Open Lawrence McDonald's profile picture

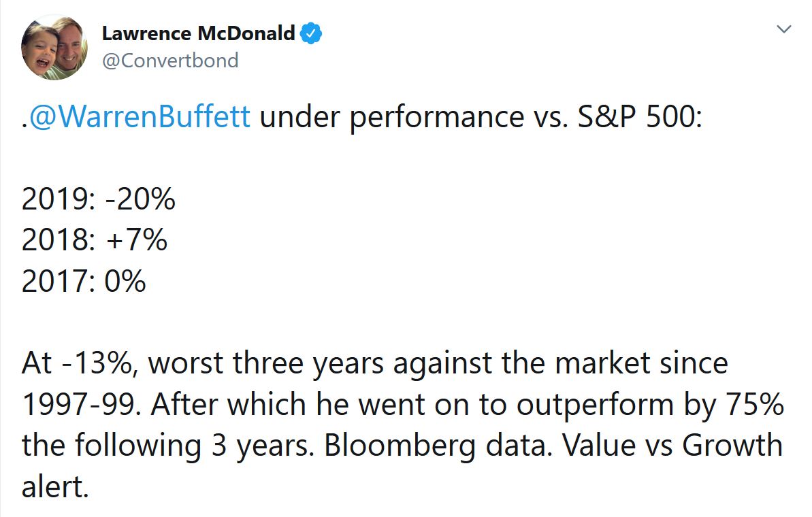54,48
